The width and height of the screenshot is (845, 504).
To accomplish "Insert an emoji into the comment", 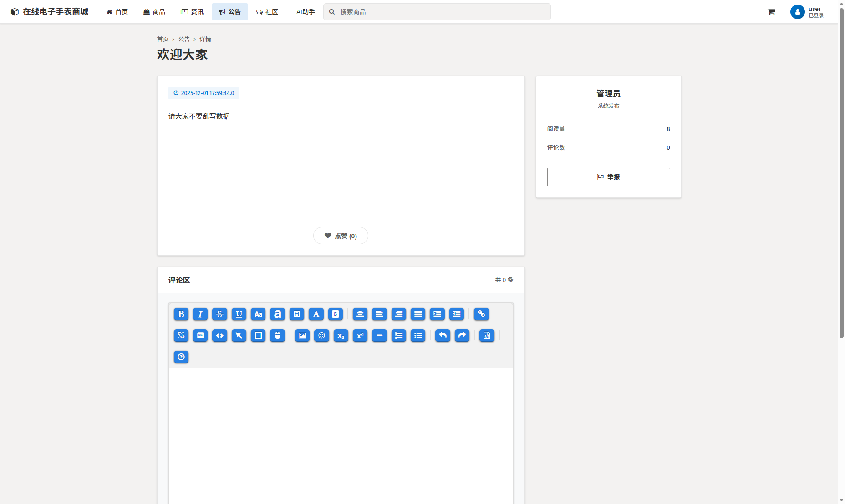I will coord(321,336).
